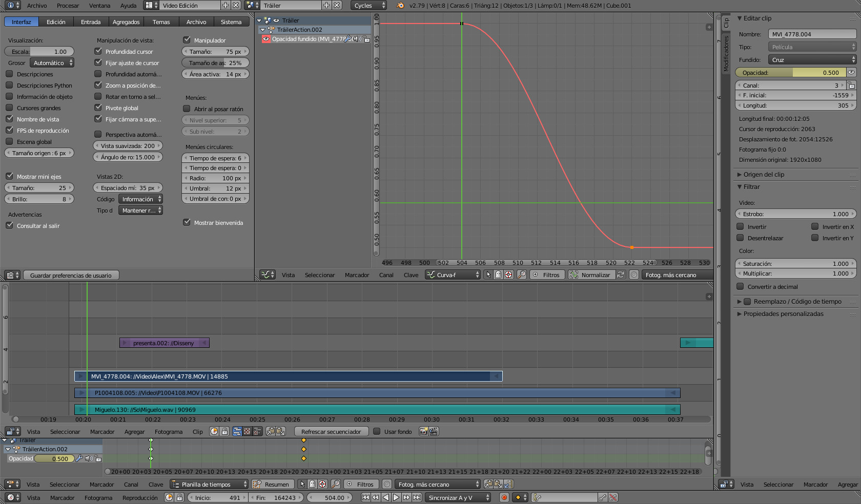Uncheck Mostrar bienvenida option
Screen dimensions: 861x504
pyautogui.click(x=187, y=222)
